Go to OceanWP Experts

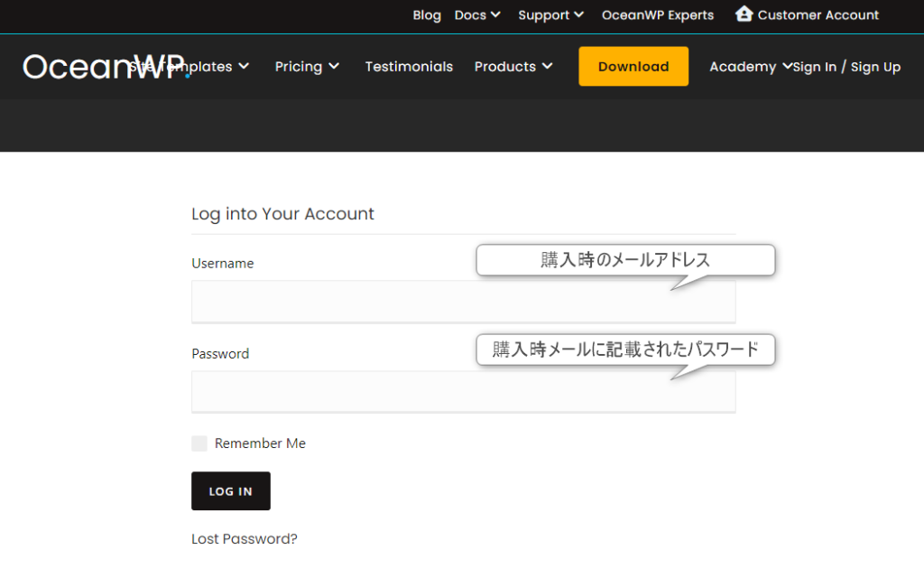click(x=658, y=15)
